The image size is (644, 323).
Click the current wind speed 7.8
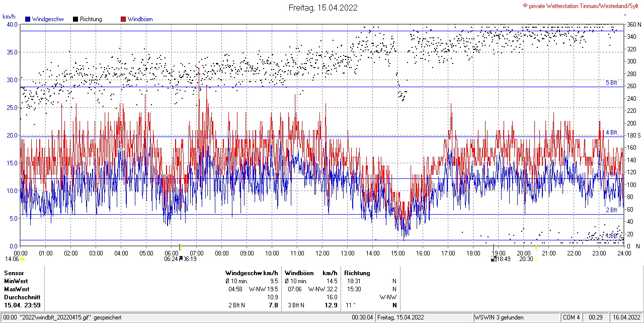(274, 305)
